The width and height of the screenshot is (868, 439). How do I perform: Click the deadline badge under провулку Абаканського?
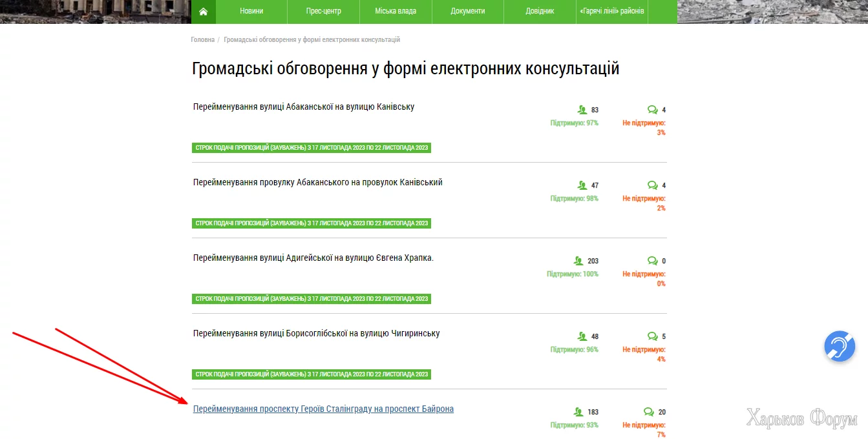[x=312, y=223]
